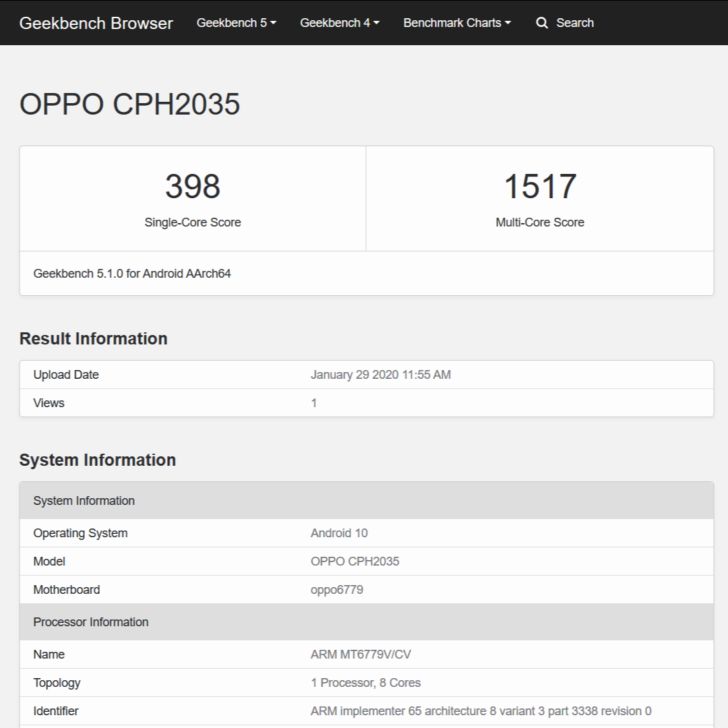The width and height of the screenshot is (728, 728).
Task: Select the Android 10 value
Action: point(339,533)
